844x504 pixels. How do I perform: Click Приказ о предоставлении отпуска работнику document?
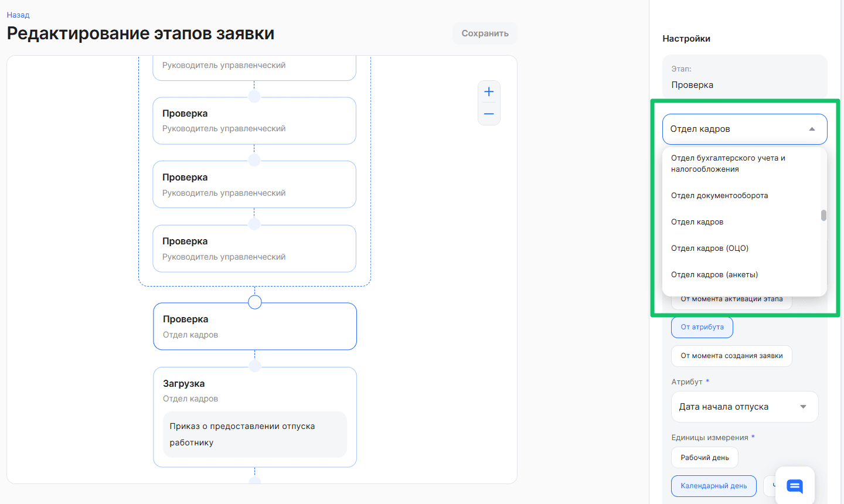click(255, 434)
